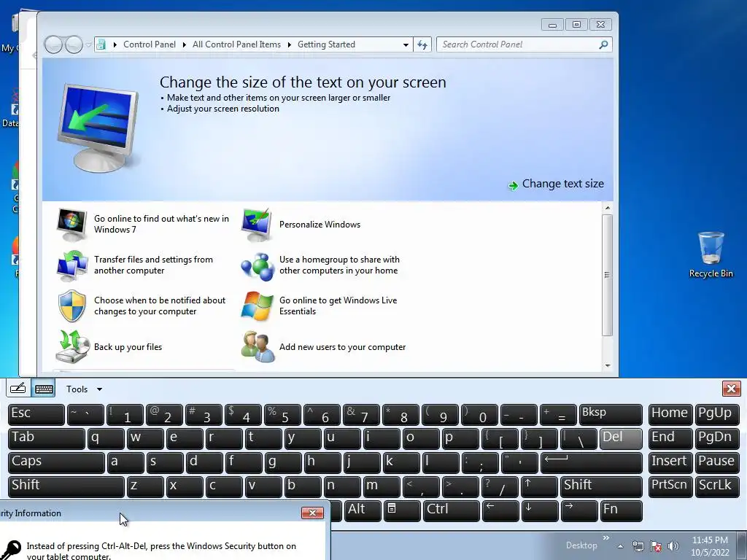Click the Add new users icon

click(x=258, y=346)
